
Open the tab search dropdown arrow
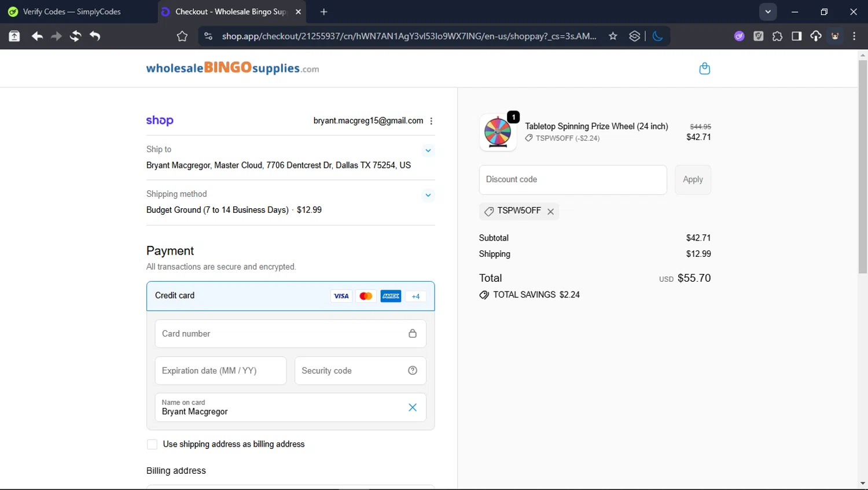[768, 12]
